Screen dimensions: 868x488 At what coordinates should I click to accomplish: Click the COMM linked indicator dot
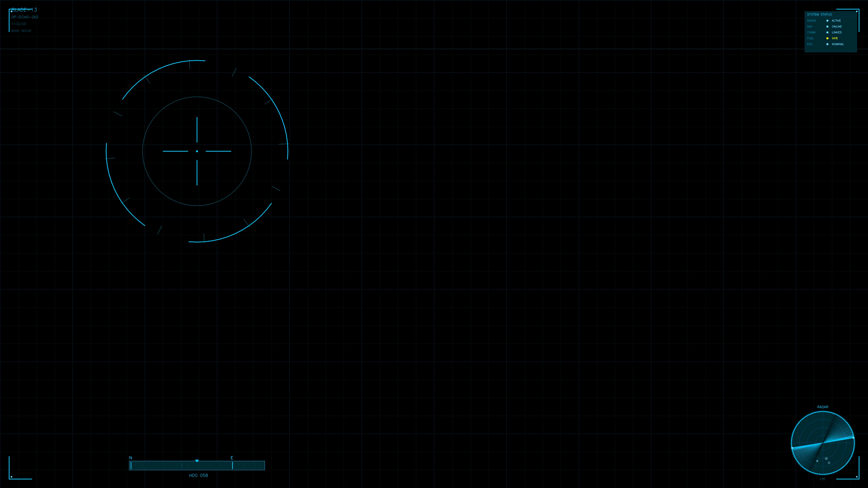(828, 32)
